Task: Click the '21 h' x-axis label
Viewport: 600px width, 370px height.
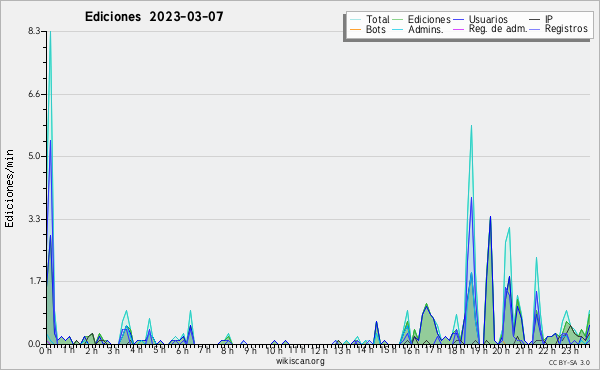Action: [x=524, y=351]
